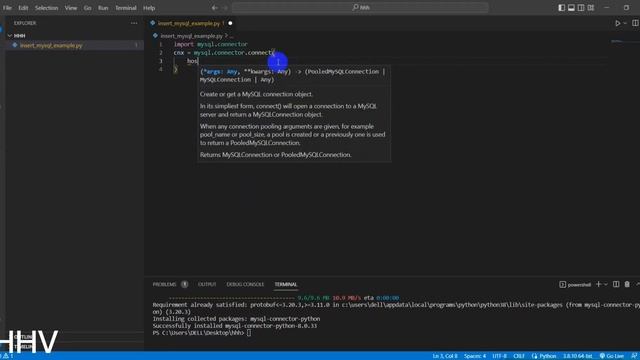640x360 pixels.
Task: Click line 2 cnx = mysql.connector.connect(
Action: coord(224,53)
